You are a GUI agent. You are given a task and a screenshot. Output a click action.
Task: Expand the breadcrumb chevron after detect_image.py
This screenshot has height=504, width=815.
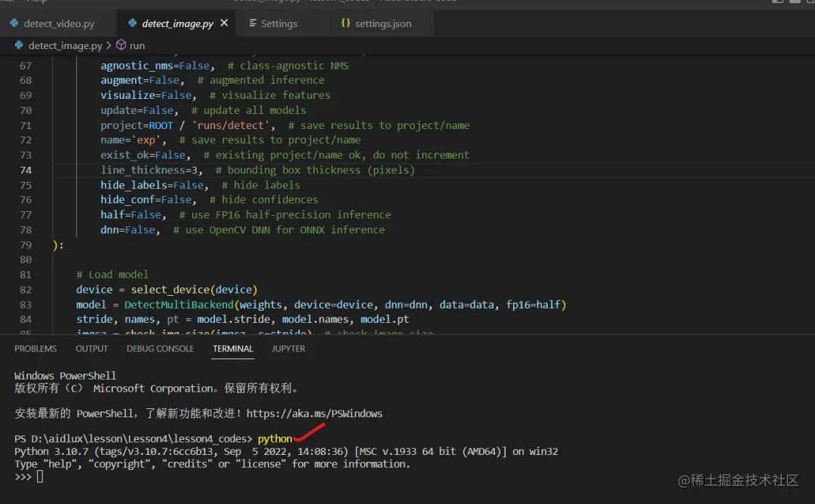109,46
